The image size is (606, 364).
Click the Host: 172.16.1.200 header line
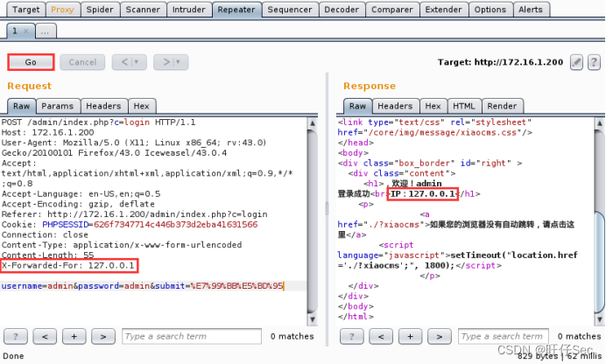pyautogui.click(x=48, y=133)
